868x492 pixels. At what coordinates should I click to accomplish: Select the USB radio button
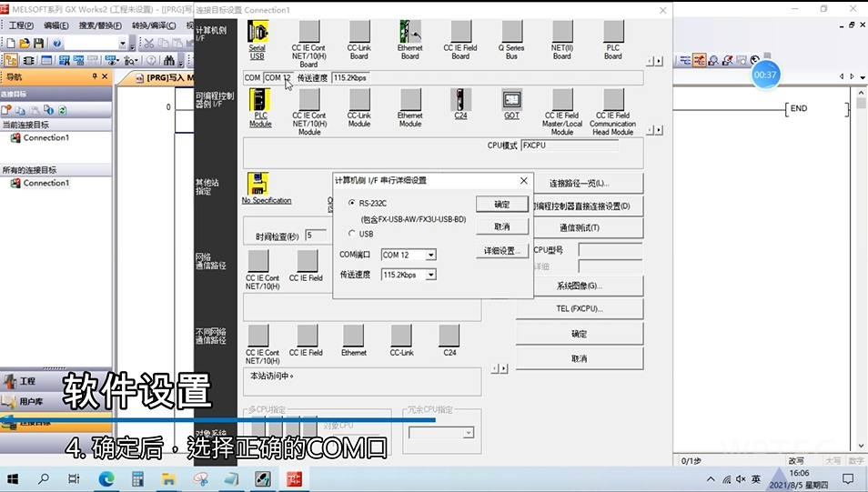click(351, 234)
